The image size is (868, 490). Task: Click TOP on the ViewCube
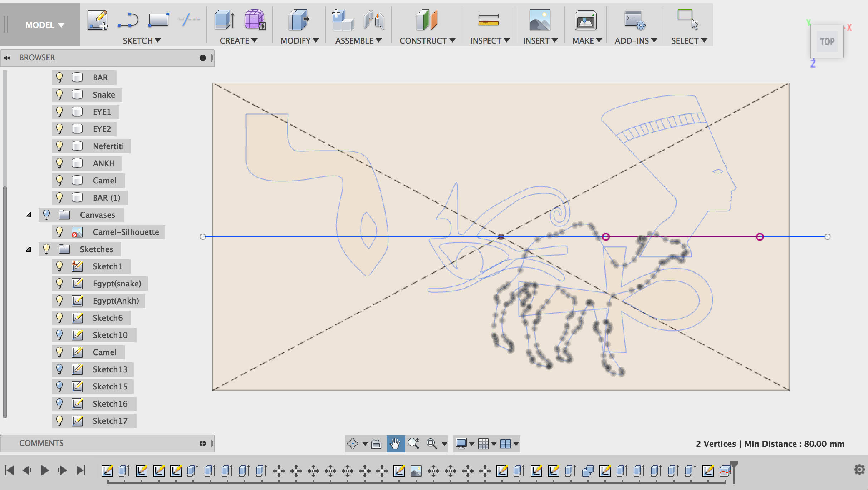(827, 41)
